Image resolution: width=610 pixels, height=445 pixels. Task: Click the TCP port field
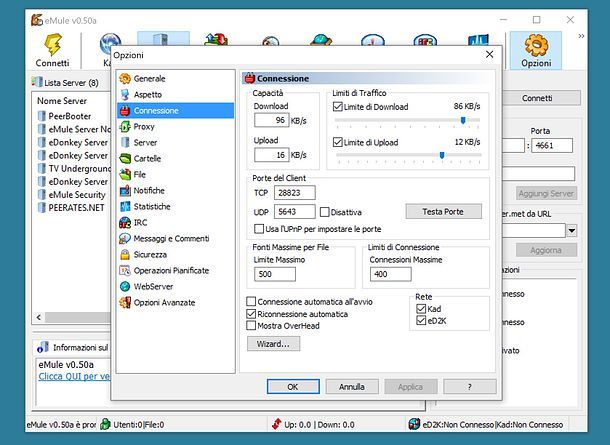pyautogui.click(x=294, y=193)
